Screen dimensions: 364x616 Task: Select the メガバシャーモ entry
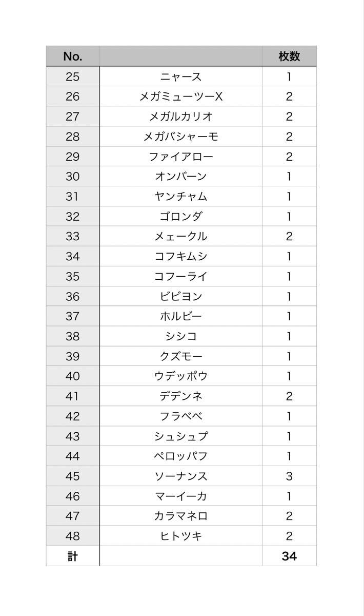(181, 137)
